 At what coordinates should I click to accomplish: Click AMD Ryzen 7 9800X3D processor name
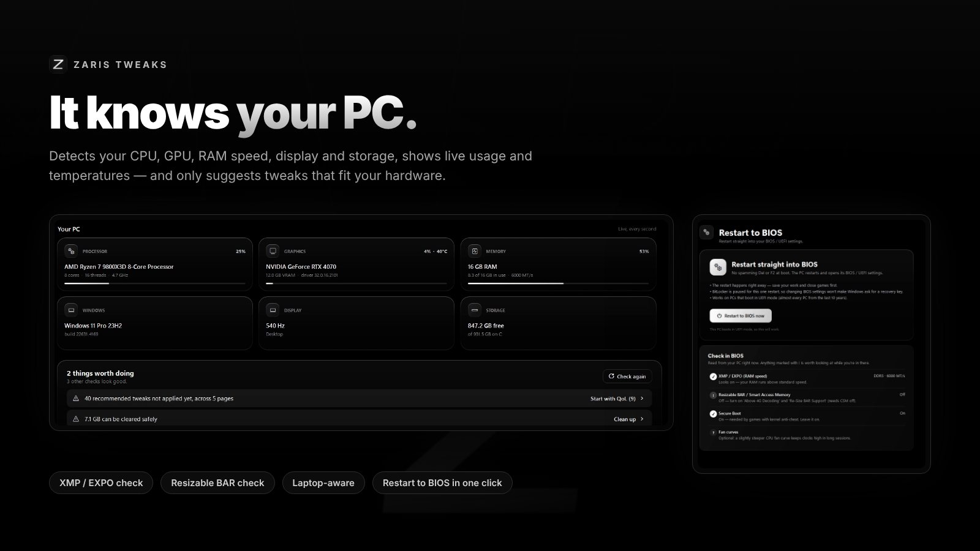point(119,267)
